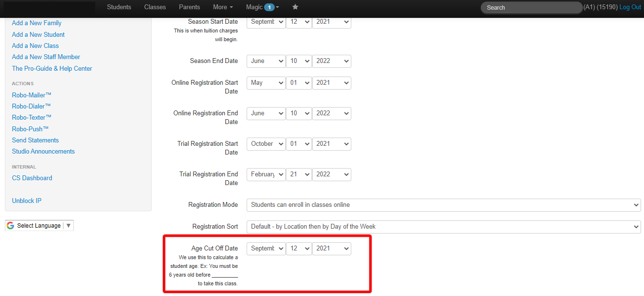Expand the More dropdown menu
Viewport: 644px width, 296px height.
pos(223,7)
